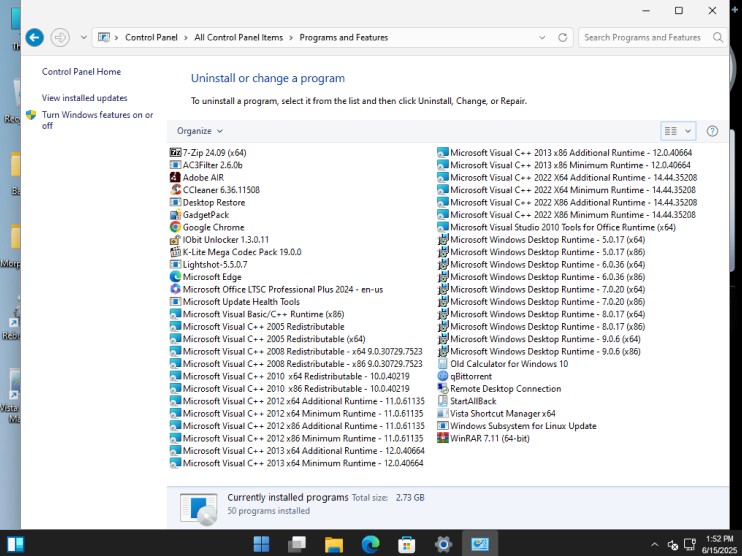Click the help question mark icon
The width and height of the screenshot is (742, 556).
(712, 131)
